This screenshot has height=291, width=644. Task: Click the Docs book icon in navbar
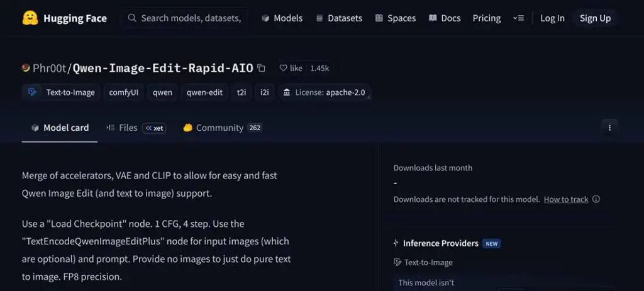coord(433,18)
